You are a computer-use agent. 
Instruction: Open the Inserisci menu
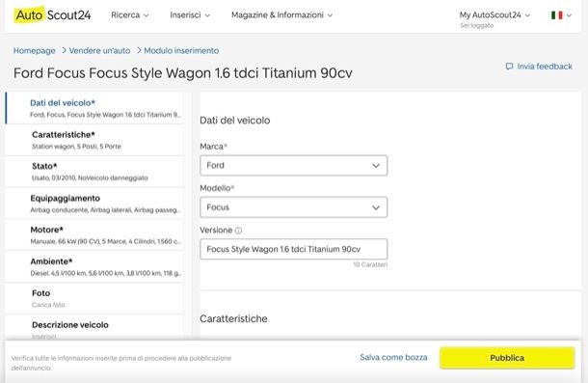pos(190,15)
